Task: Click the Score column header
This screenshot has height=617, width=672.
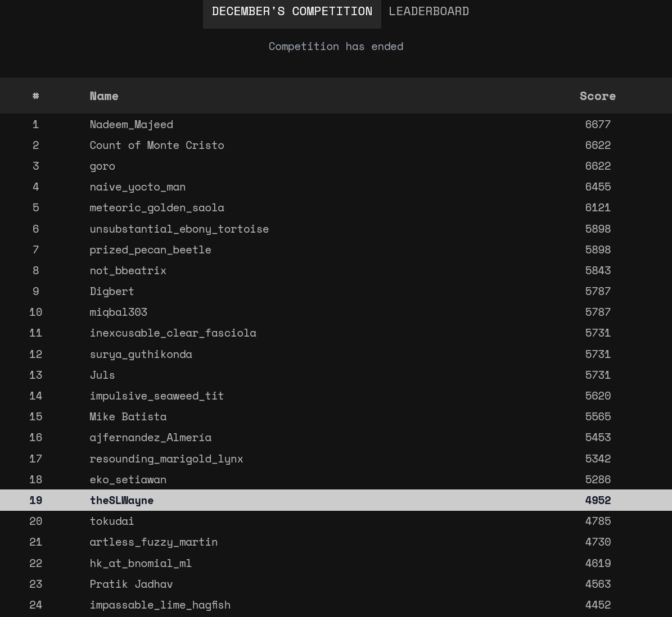Action: [x=597, y=96]
